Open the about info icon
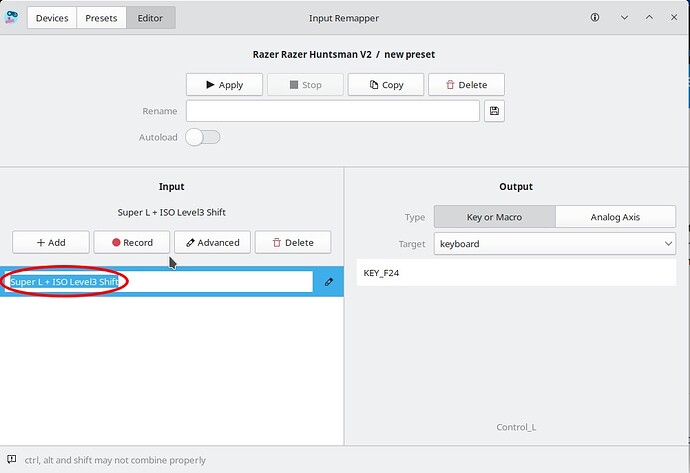 [x=595, y=17]
